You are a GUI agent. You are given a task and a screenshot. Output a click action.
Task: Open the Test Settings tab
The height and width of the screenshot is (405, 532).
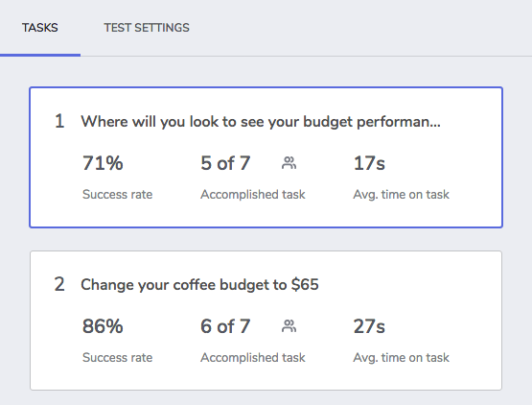147,28
